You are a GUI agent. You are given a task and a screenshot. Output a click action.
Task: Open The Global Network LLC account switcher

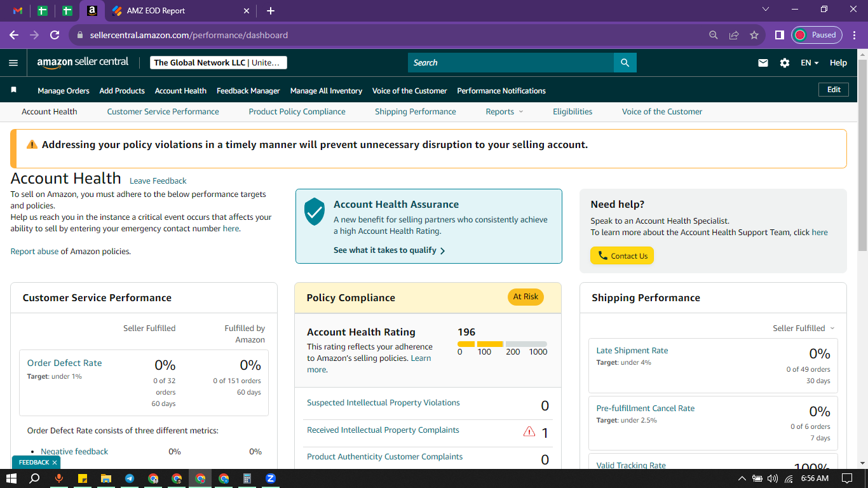click(219, 63)
